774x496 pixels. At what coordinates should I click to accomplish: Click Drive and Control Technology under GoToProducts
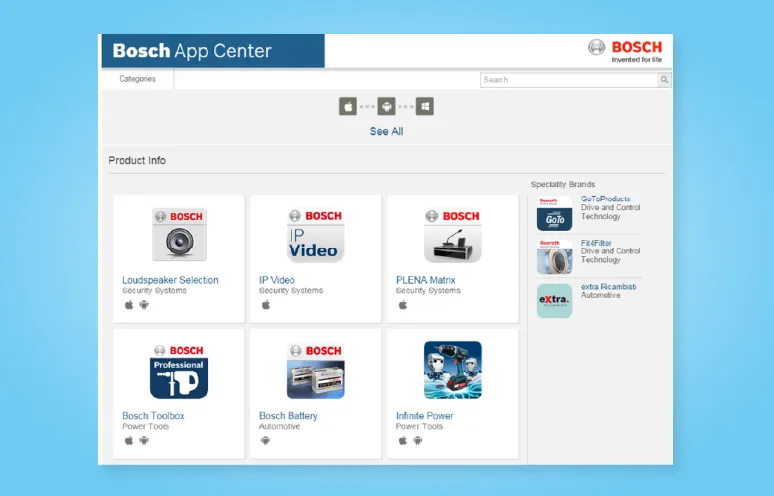point(611,212)
